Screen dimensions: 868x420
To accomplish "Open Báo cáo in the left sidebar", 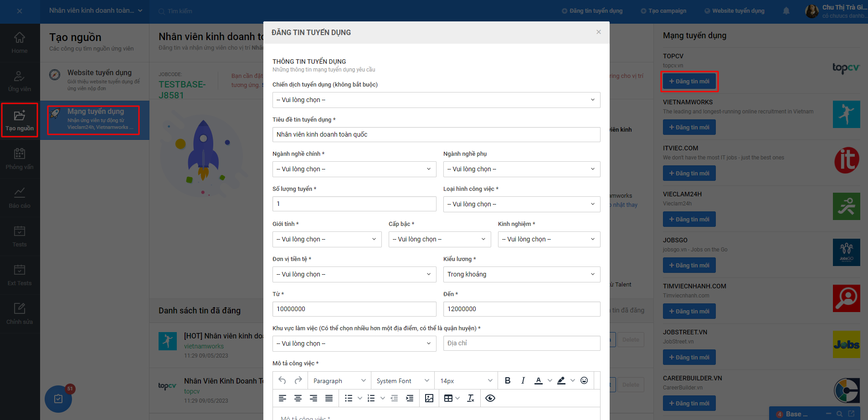I will coord(20,198).
